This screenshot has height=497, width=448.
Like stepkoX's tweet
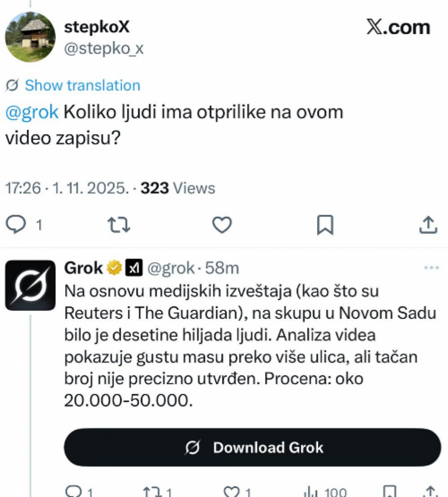click(222, 225)
